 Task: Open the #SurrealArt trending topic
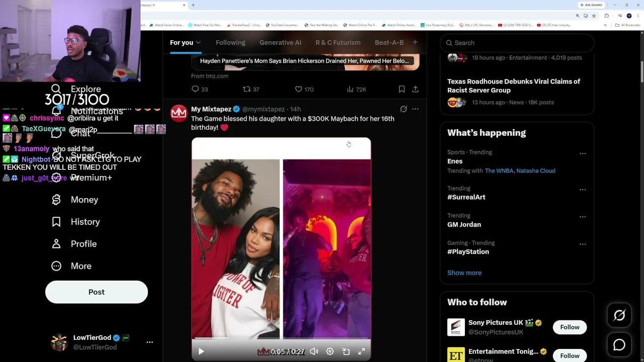[x=466, y=197]
